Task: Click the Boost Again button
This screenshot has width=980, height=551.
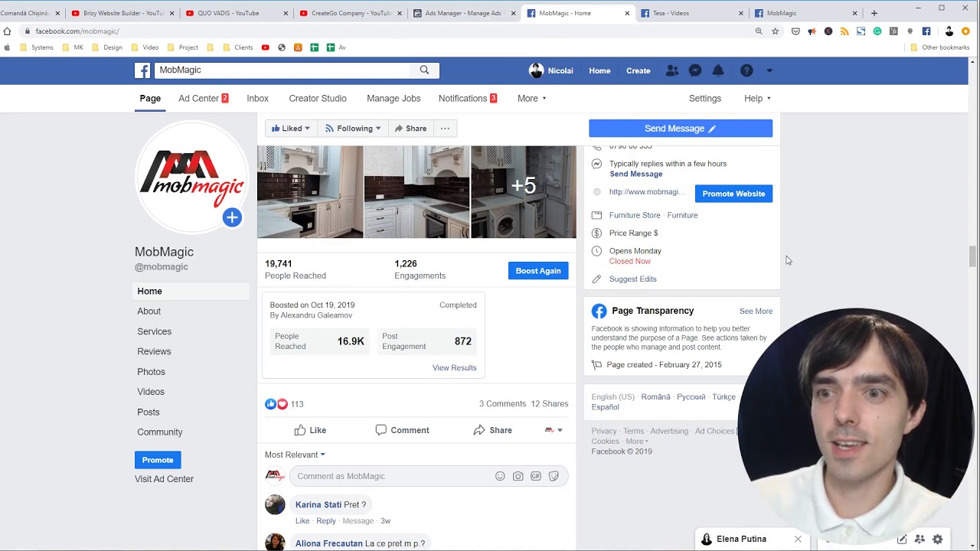Action: (538, 271)
